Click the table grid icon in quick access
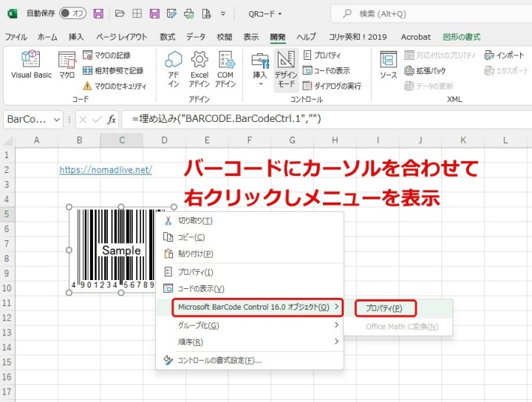The height and width of the screenshot is (402, 532). (137, 13)
